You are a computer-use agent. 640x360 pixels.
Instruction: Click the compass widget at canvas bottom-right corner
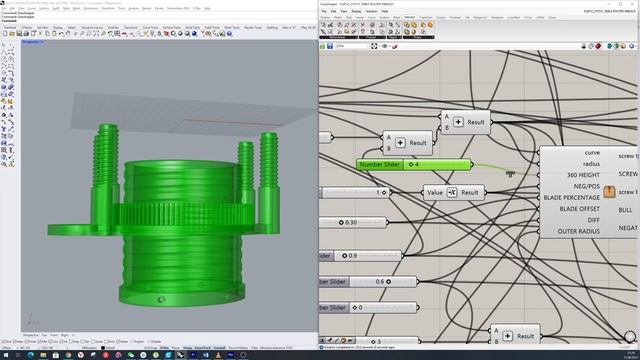(630, 336)
